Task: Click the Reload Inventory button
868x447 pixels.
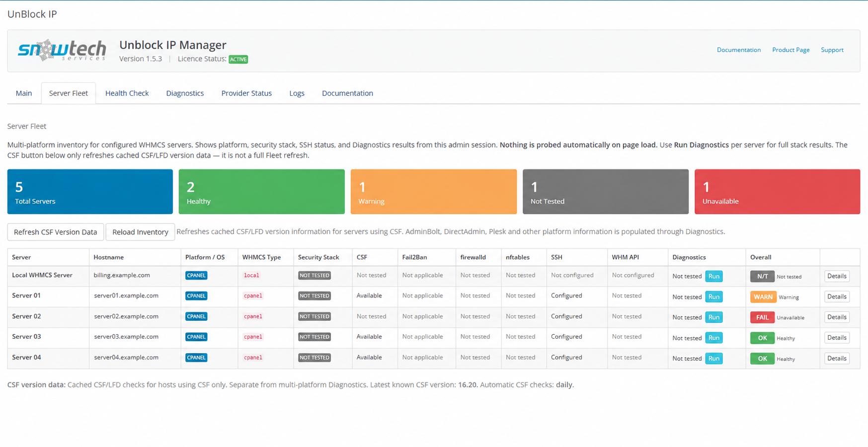Action: (x=140, y=232)
